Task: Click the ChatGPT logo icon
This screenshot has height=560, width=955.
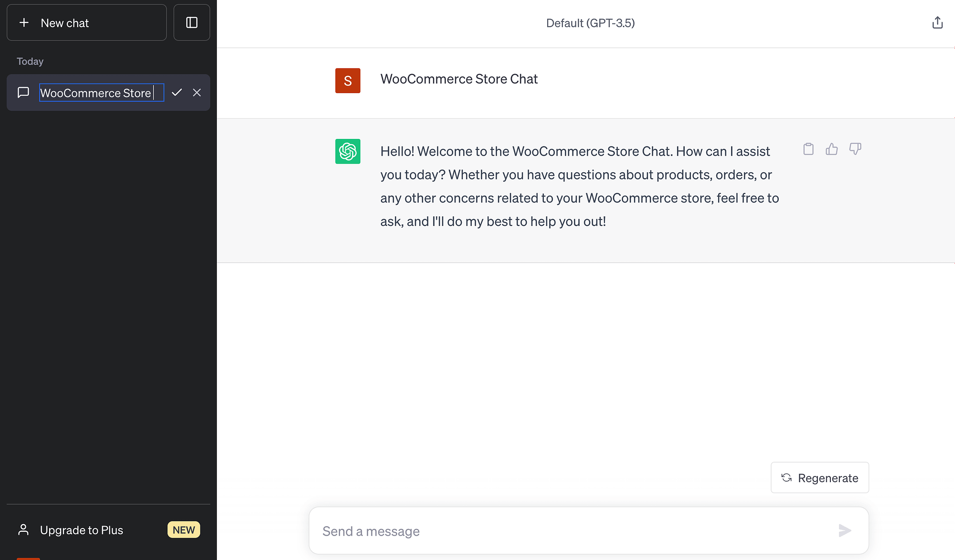Action: (347, 151)
